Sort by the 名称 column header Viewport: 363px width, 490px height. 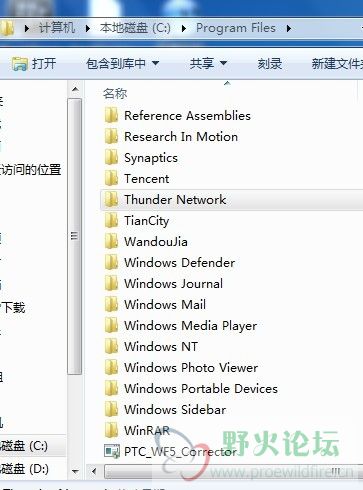click(115, 94)
